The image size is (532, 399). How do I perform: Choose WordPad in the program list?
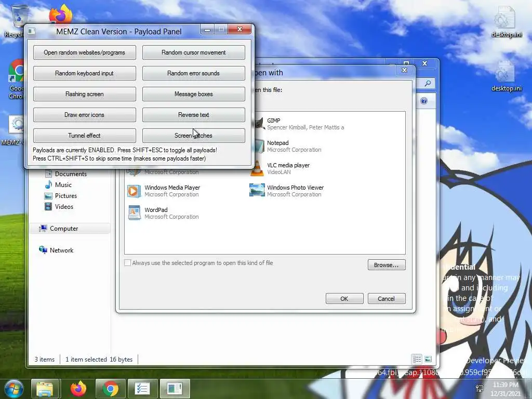click(164, 213)
